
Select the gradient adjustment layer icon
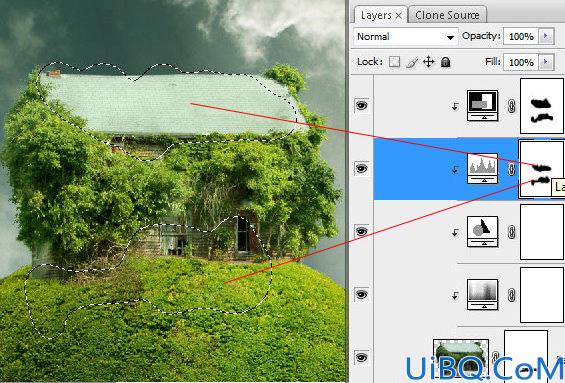pyautogui.click(x=482, y=295)
